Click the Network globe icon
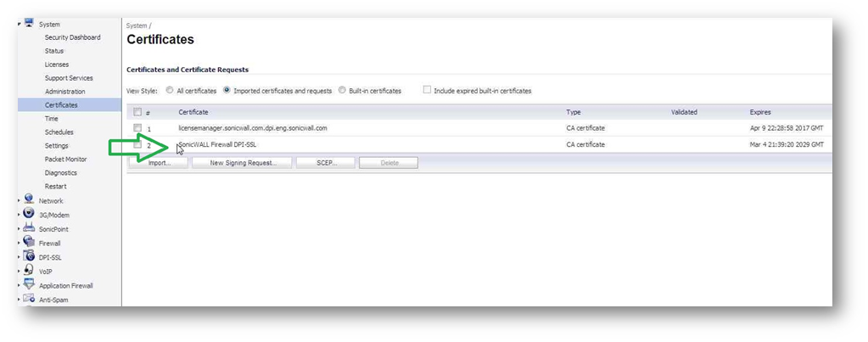The height and width of the screenshot is (342, 868). pyautogui.click(x=29, y=199)
